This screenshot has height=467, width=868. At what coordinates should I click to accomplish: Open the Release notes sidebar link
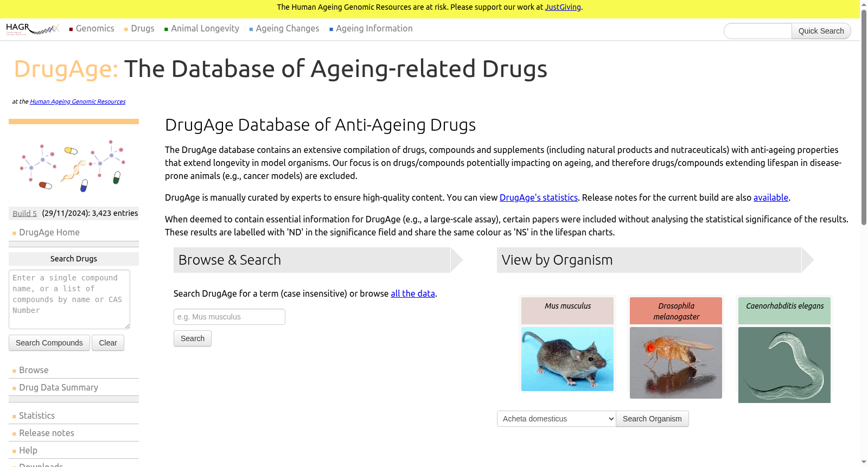point(47,433)
